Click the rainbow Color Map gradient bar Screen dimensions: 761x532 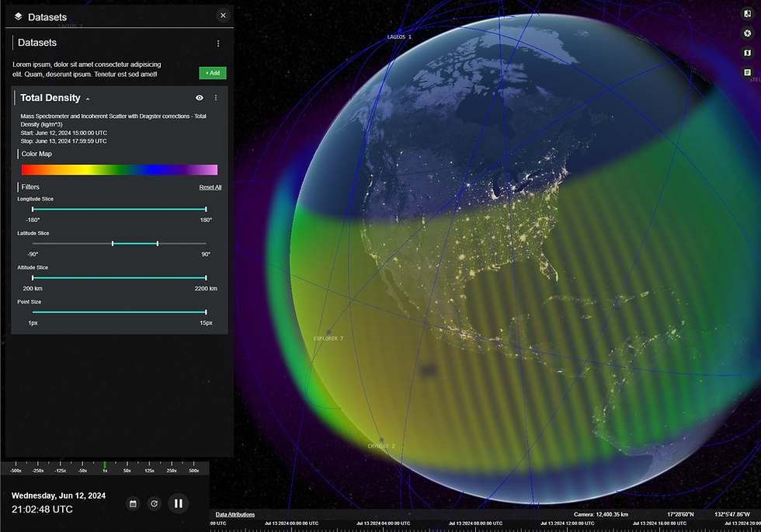[x=120, y=169]
